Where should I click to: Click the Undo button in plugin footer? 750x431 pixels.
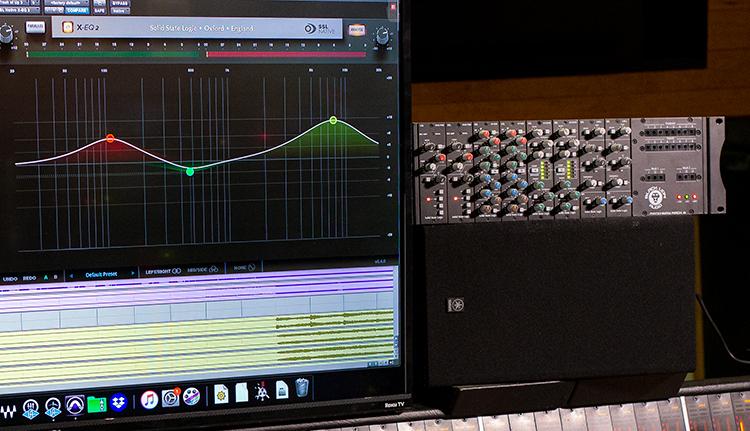(10, 278)
